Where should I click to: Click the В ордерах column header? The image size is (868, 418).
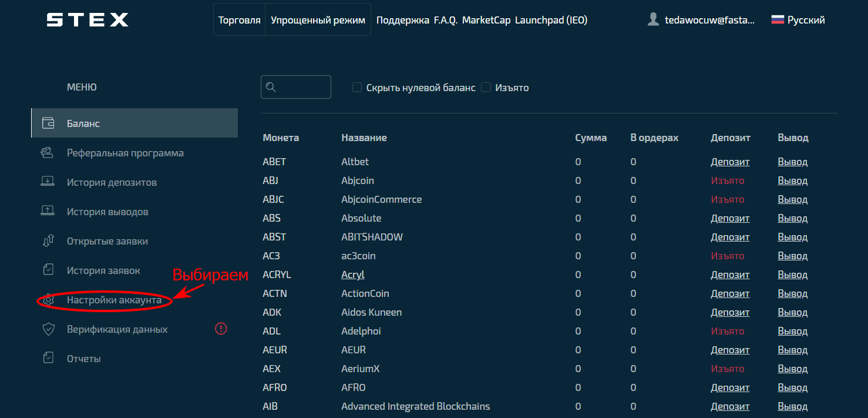pos(654,138)
